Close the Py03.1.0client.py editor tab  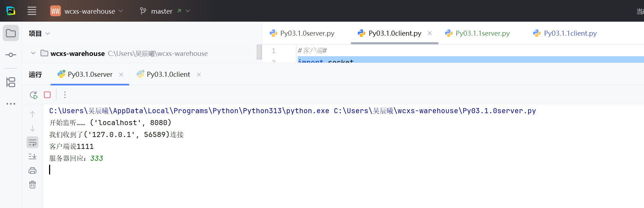pyautogui.click(x=430, y=33)
